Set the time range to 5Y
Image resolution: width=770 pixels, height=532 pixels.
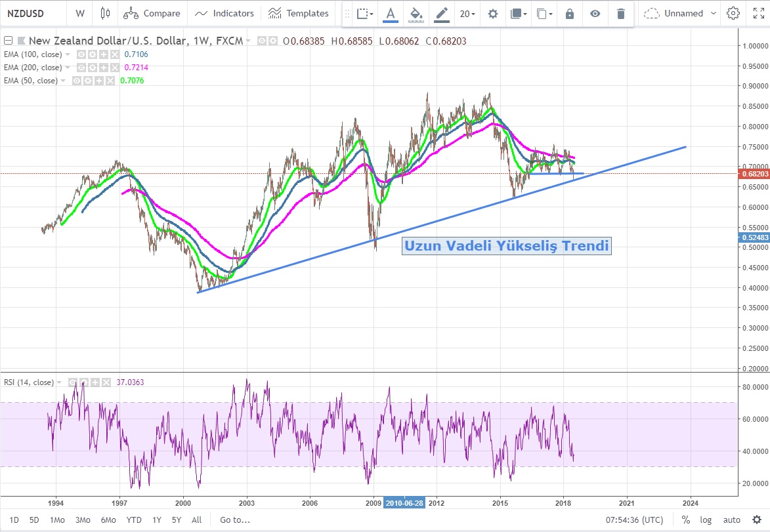[x=176, y=520]
